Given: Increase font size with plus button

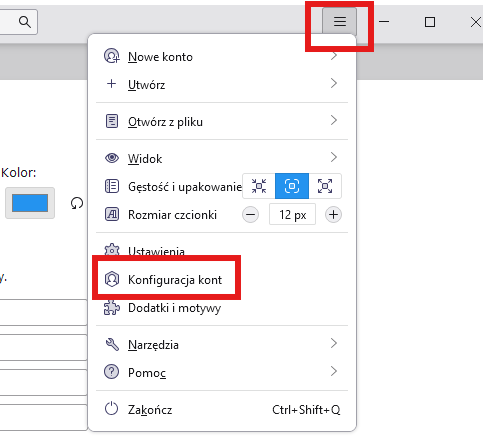Looking at the screenshot, I should (x=333, y=215).
